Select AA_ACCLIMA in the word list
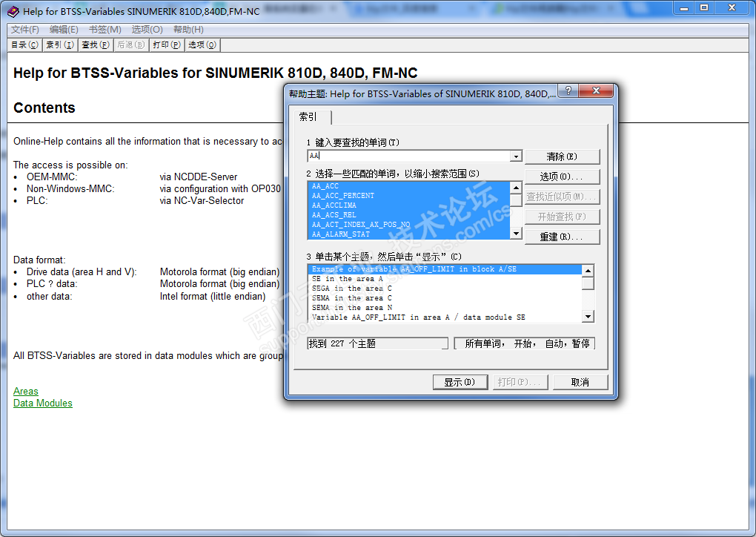This screenshot has width=756, height=537. [x=409, y=205]
